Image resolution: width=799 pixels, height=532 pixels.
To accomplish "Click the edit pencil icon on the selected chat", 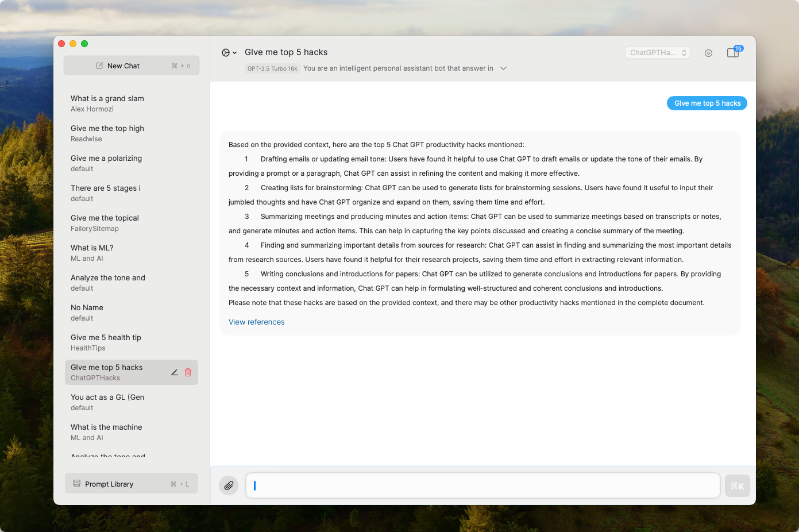I will [175, 372].
